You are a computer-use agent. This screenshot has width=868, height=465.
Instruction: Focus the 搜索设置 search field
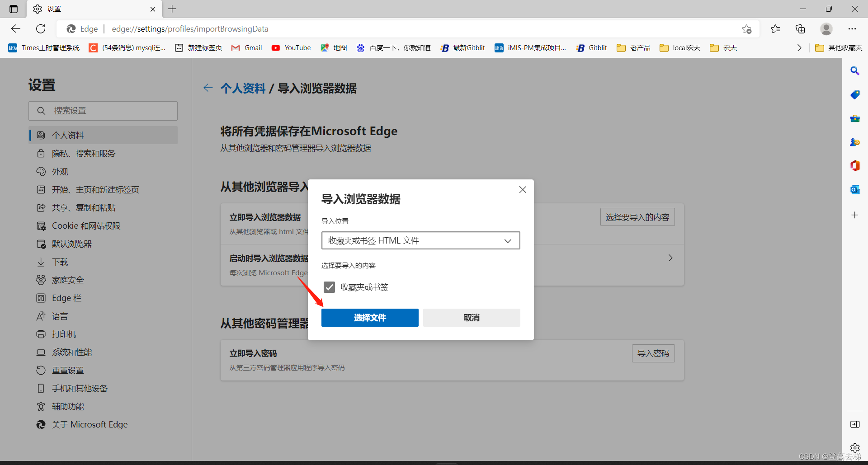coord(103,111)
